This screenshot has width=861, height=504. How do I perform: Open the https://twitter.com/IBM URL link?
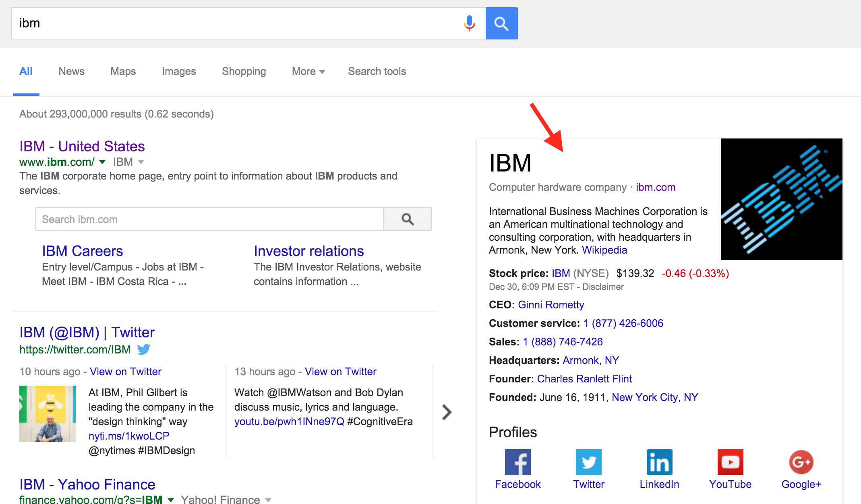(75, 349)
